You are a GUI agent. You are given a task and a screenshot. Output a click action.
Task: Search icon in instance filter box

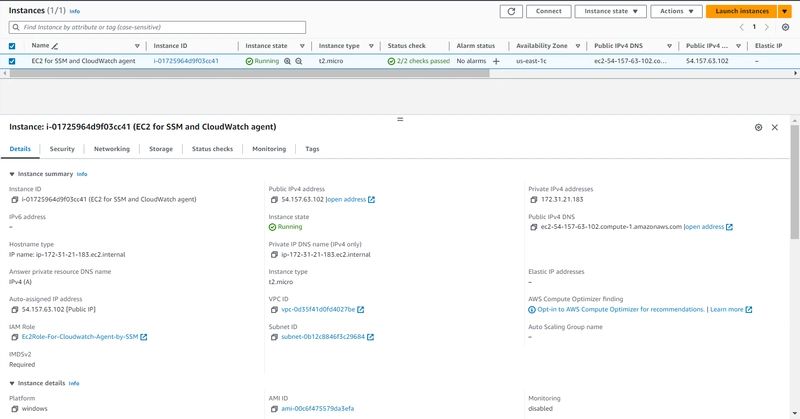[x=16, y=28]
